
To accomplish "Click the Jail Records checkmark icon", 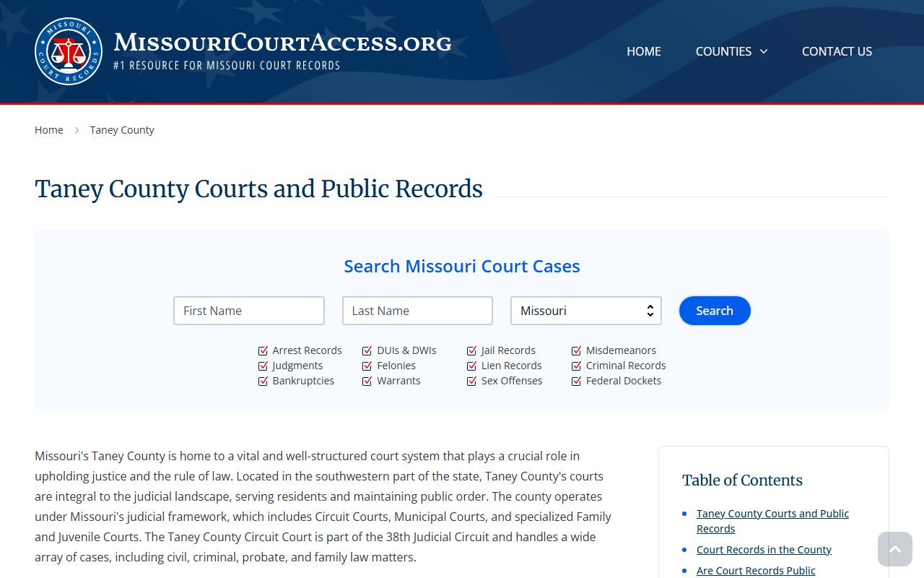I will tap(472, 350).
